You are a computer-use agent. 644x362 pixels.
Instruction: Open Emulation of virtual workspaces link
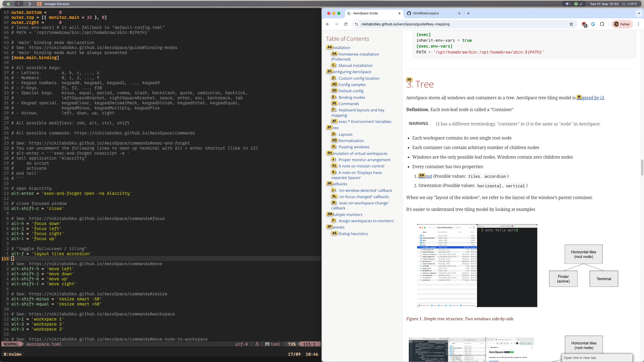(357, 153)
